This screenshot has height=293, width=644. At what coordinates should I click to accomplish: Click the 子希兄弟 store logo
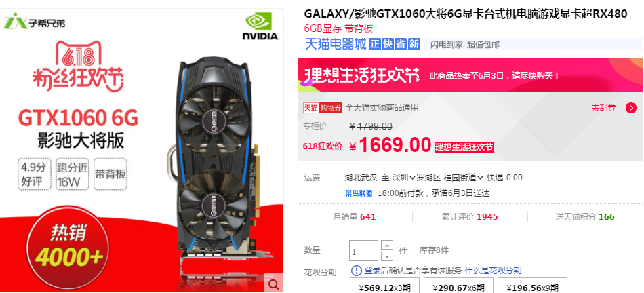pos(34,21)
